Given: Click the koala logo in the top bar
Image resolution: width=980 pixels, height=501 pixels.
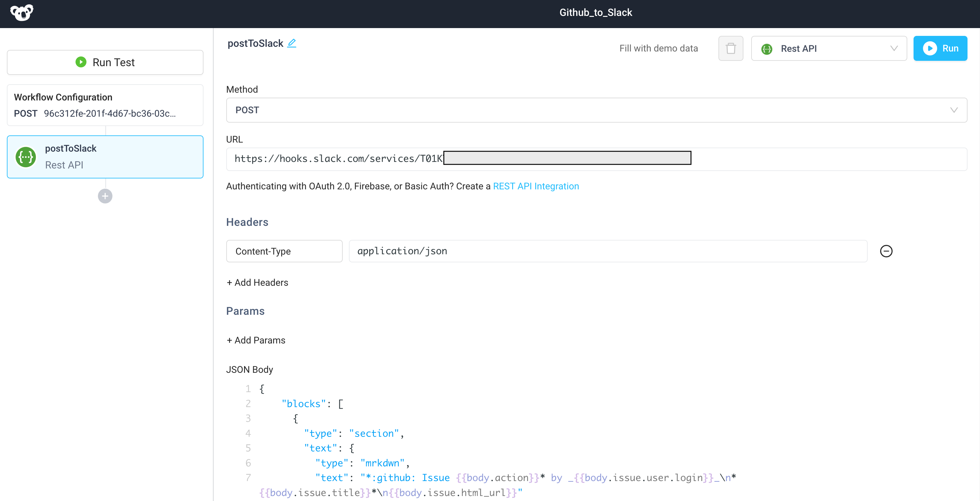Looking at the screenshot, I should click(22, 12).
